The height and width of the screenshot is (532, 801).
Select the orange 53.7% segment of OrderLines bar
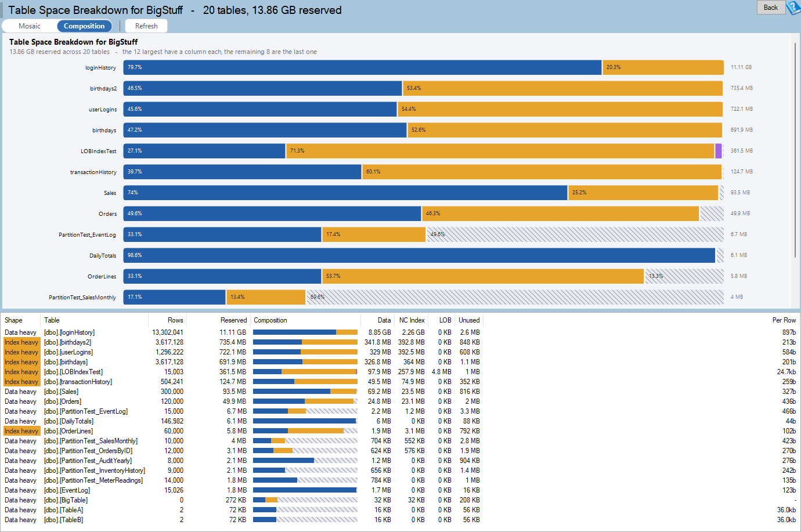pos(483,276)
